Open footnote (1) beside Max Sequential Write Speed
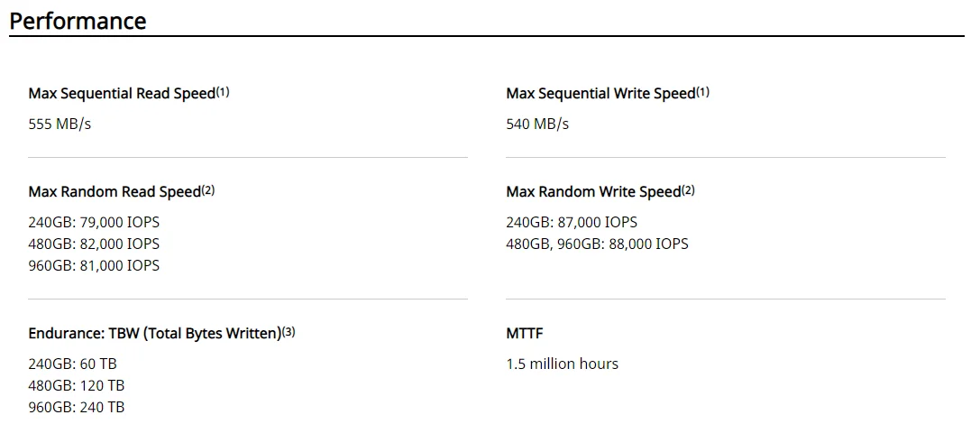The width and height of the screenshot is (980, 424). (703, 92)
